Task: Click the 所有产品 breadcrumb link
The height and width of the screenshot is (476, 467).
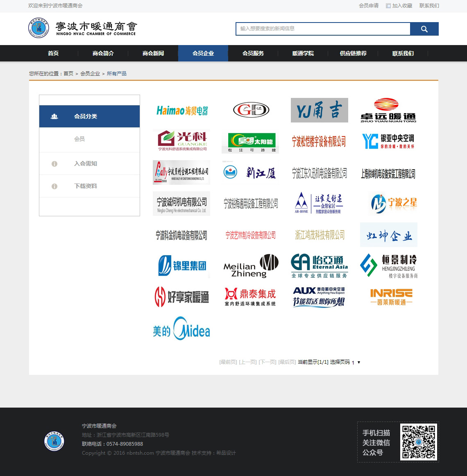Action: [x=117, y=73]
